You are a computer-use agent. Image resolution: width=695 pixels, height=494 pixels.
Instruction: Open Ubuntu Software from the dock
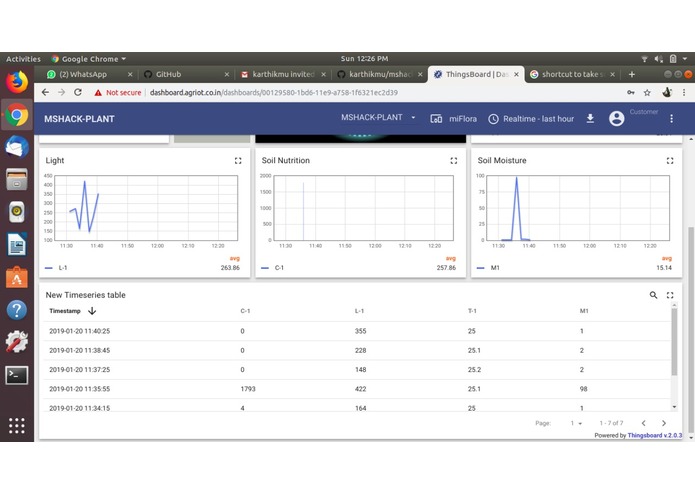tap(17, 277)
